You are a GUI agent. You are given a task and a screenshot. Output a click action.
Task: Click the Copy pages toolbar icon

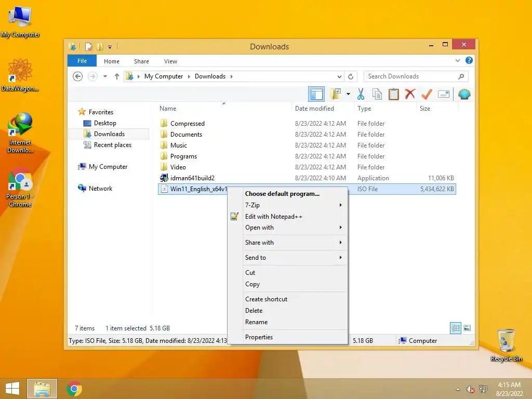[377, 94]
